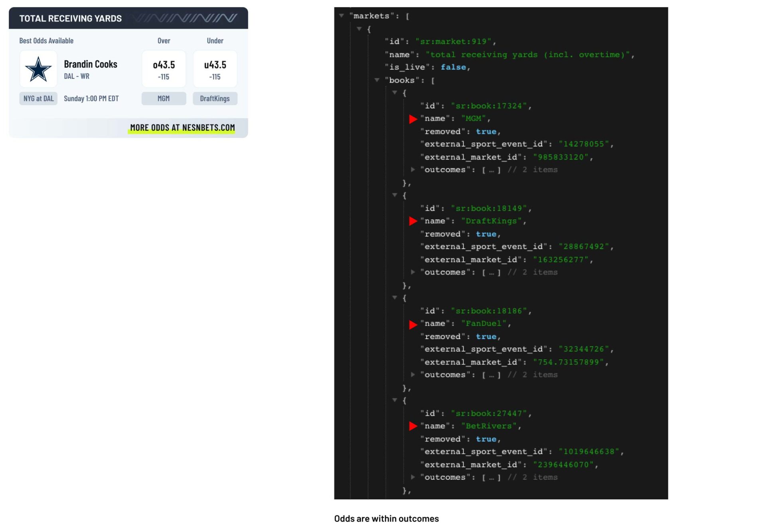Click the red arrow beside FanDuel name
This screenshot has height=532, width=766.
[x=413, y=324]
